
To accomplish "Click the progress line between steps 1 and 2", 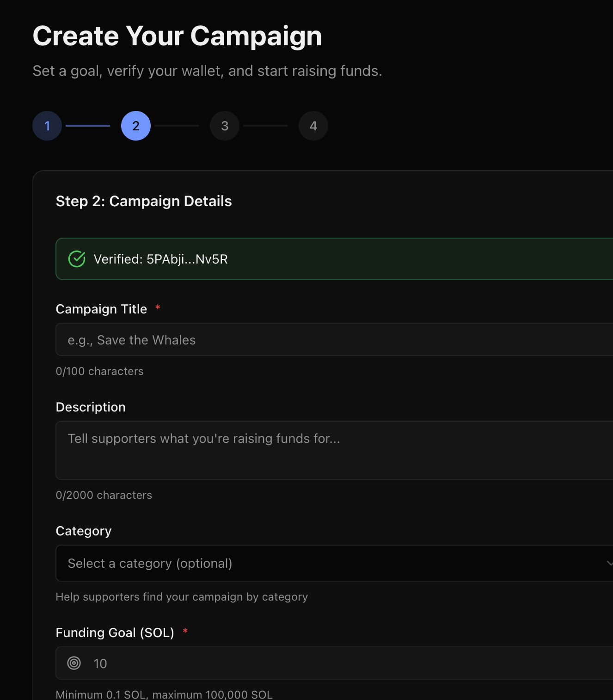I will pos(88,126).
